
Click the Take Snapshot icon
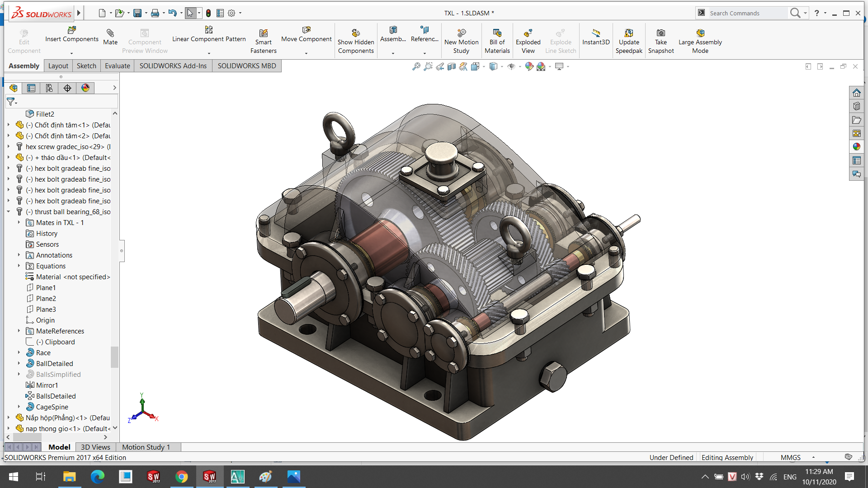[660, 33]
